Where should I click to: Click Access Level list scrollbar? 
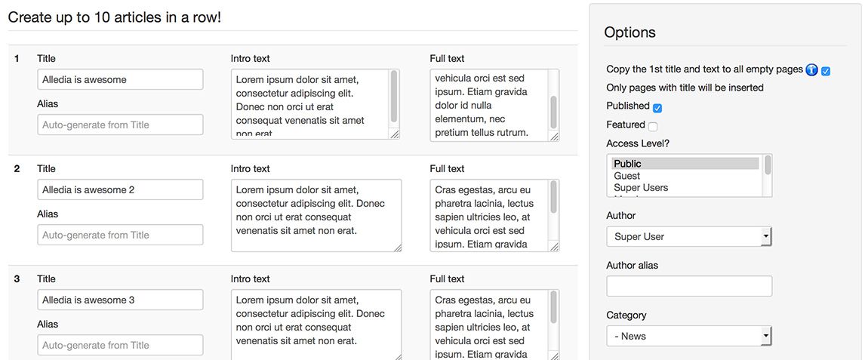pos(768,175)
